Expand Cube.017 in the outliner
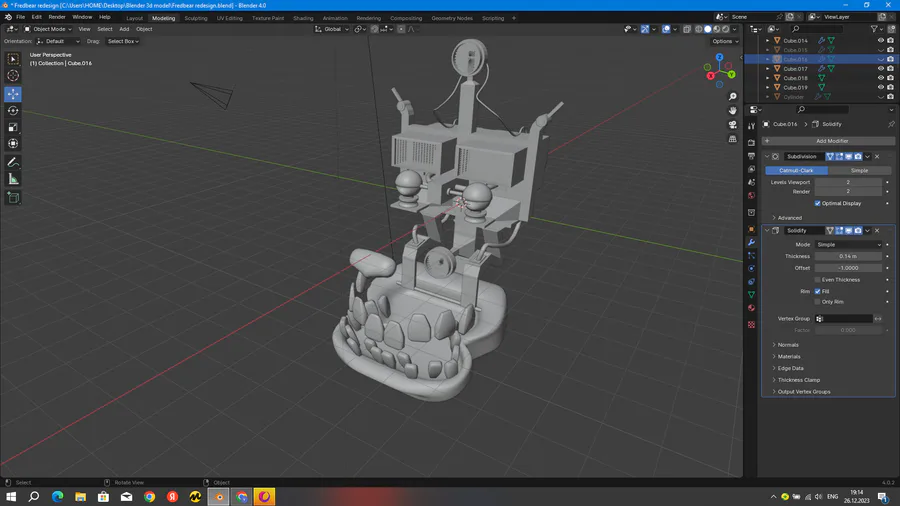Viewport: 900px width, 506px height. [767, 69]
